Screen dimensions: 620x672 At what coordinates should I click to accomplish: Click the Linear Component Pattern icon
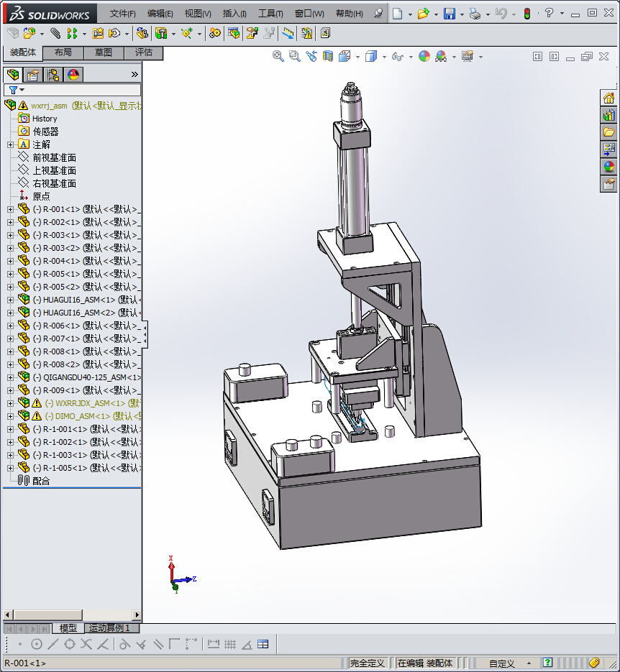coord(72,33)
